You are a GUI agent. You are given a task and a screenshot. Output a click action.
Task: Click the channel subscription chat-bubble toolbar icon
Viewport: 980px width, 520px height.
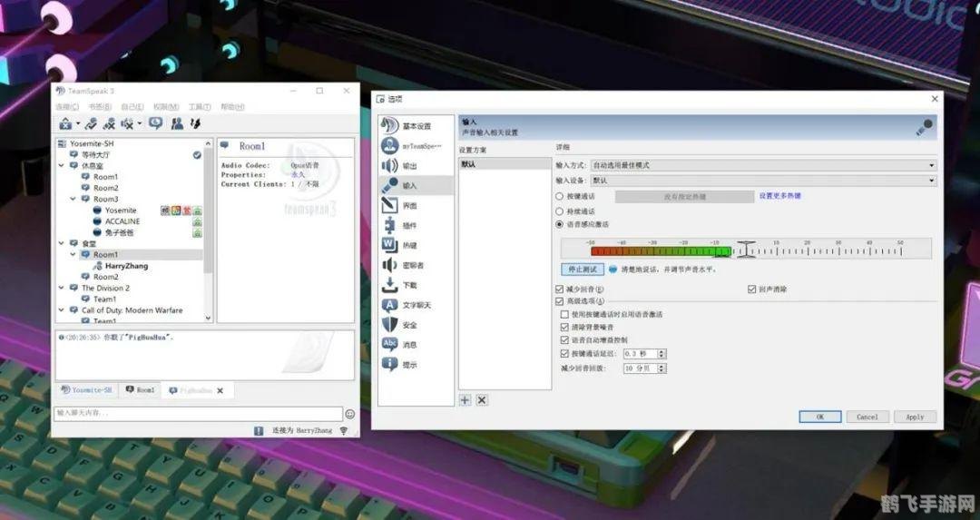tap(156, 123)
